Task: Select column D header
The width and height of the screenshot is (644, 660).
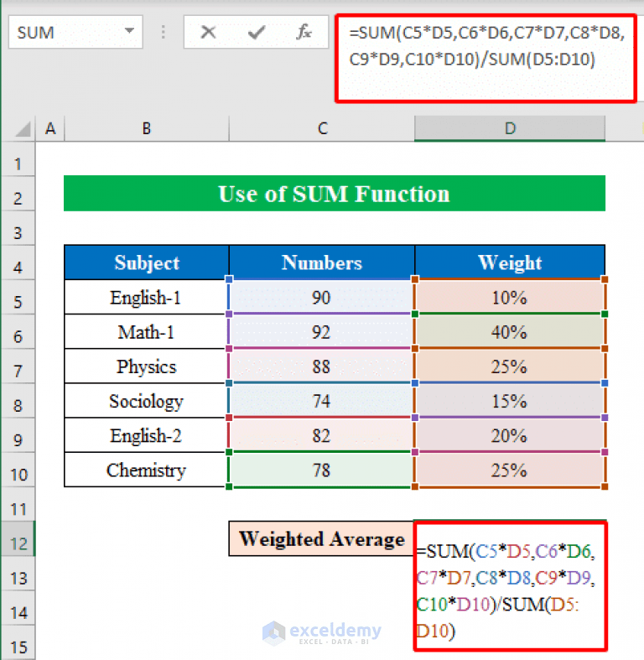Action: click(x=510, y=129)
